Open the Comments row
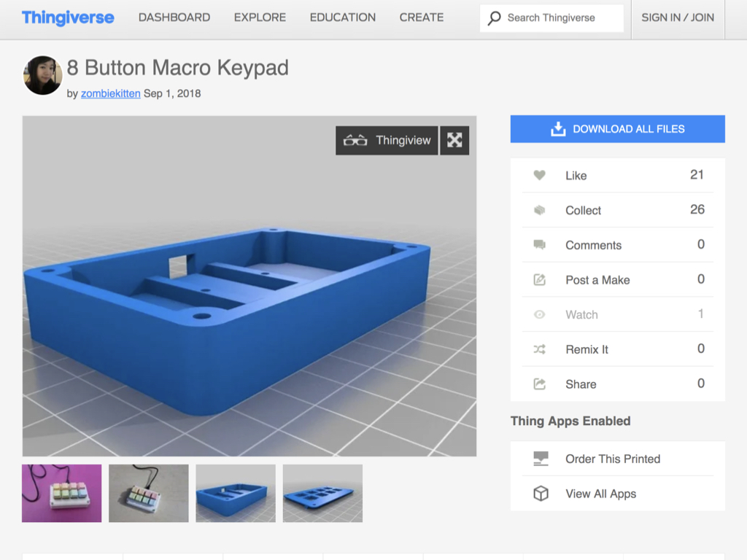This screenshot has height=560, width=747. (618, 245)
